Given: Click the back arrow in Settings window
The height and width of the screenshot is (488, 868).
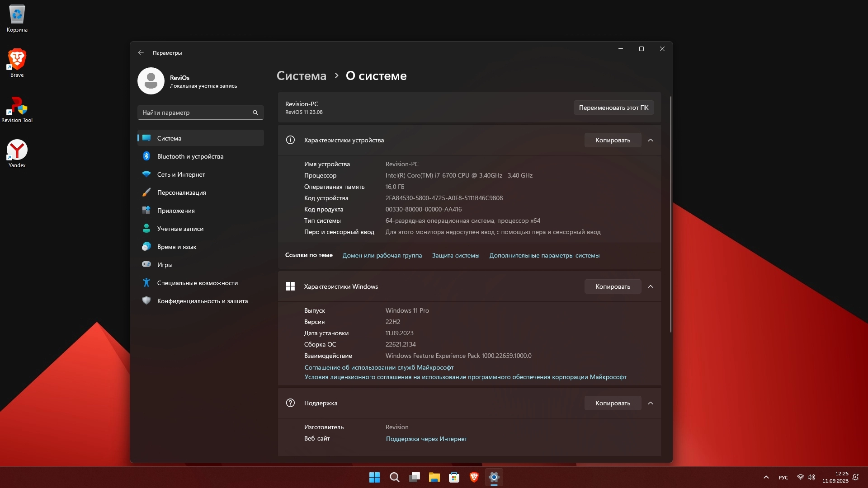Looking at the screenshot, I should pyautogui.click(x=141, y=53).
